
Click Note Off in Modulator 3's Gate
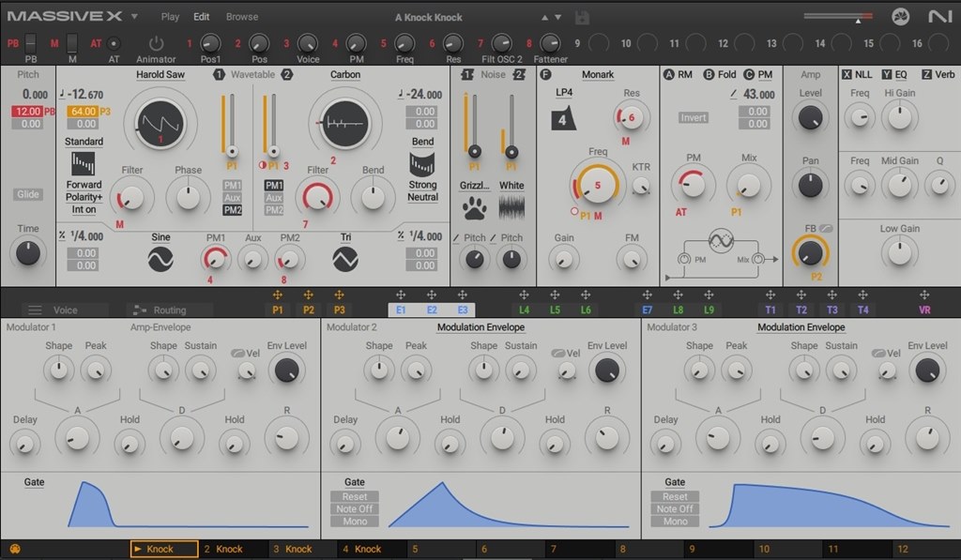(x=675, y=507)
